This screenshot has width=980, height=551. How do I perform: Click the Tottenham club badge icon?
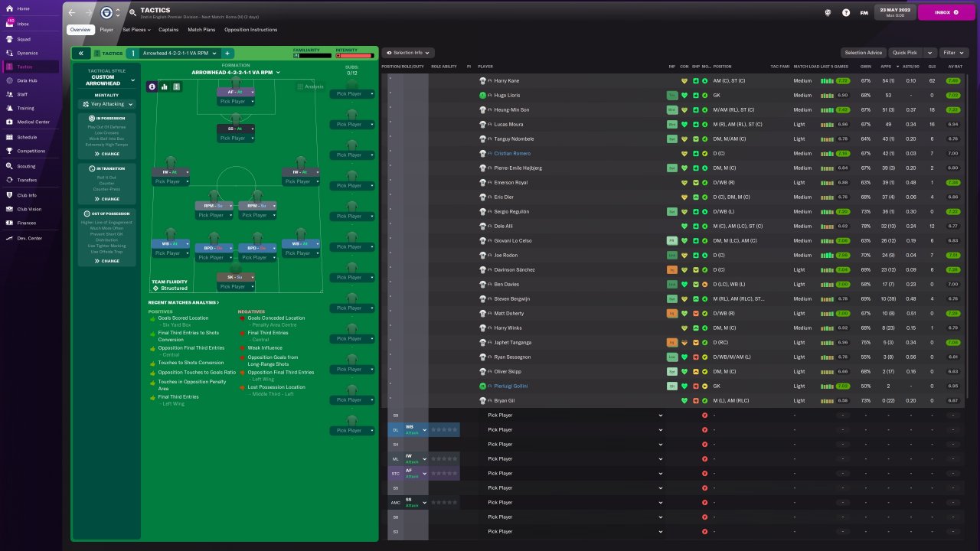coord(106,13)
